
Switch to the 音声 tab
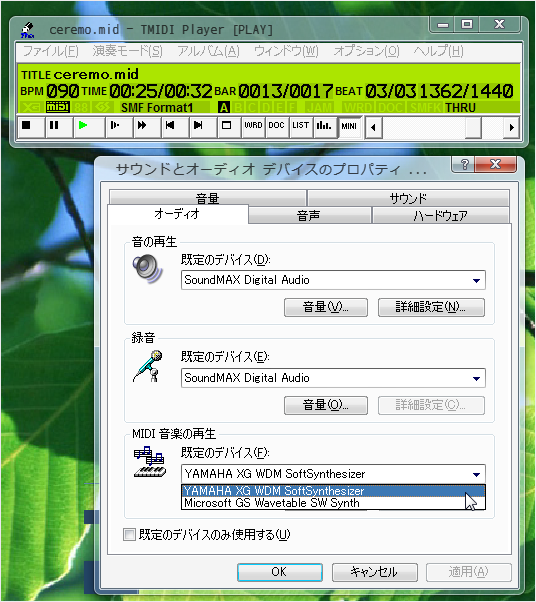click(309, 215)
